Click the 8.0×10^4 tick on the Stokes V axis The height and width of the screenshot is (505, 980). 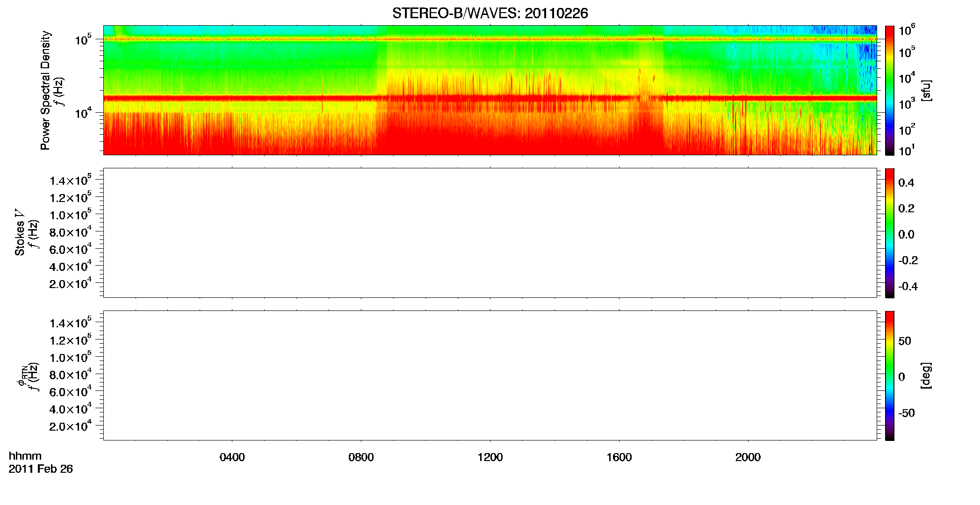70,232
